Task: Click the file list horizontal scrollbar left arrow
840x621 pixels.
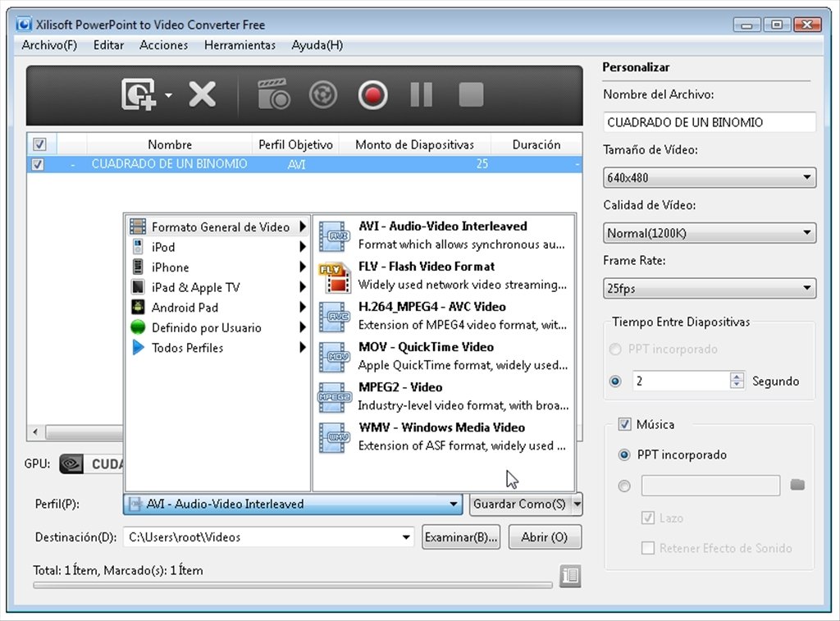Action: [x=36, y=432]
